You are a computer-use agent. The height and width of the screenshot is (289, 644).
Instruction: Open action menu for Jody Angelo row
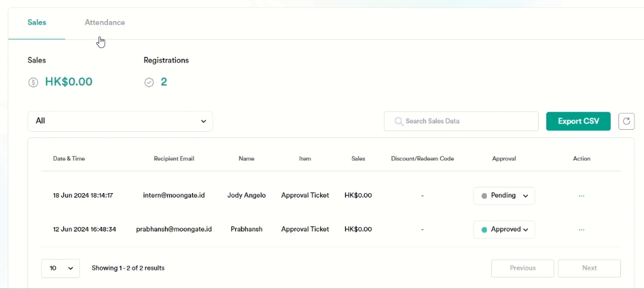(581, 196)
